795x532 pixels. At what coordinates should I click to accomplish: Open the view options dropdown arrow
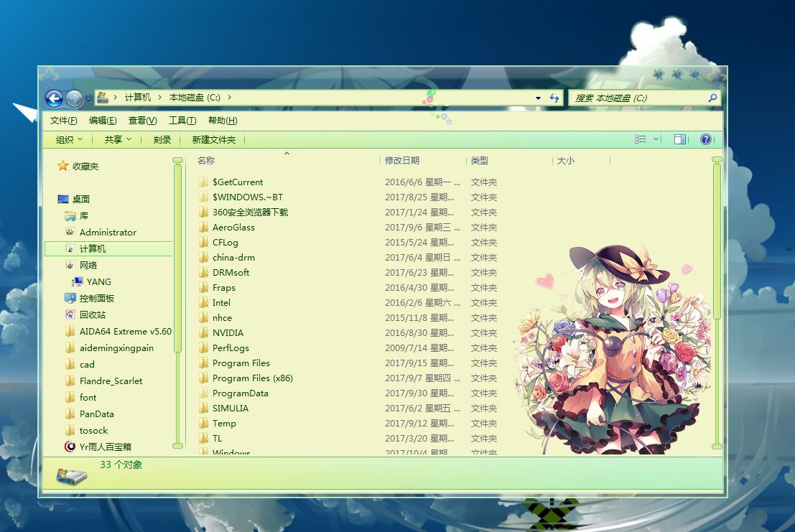656,139
